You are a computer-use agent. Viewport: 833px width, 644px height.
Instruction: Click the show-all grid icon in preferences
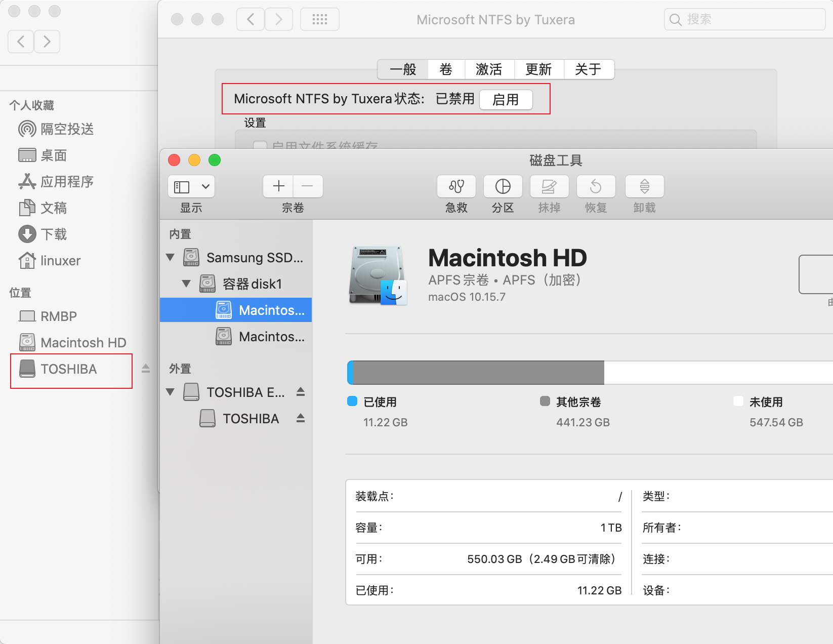coord(319,20)
